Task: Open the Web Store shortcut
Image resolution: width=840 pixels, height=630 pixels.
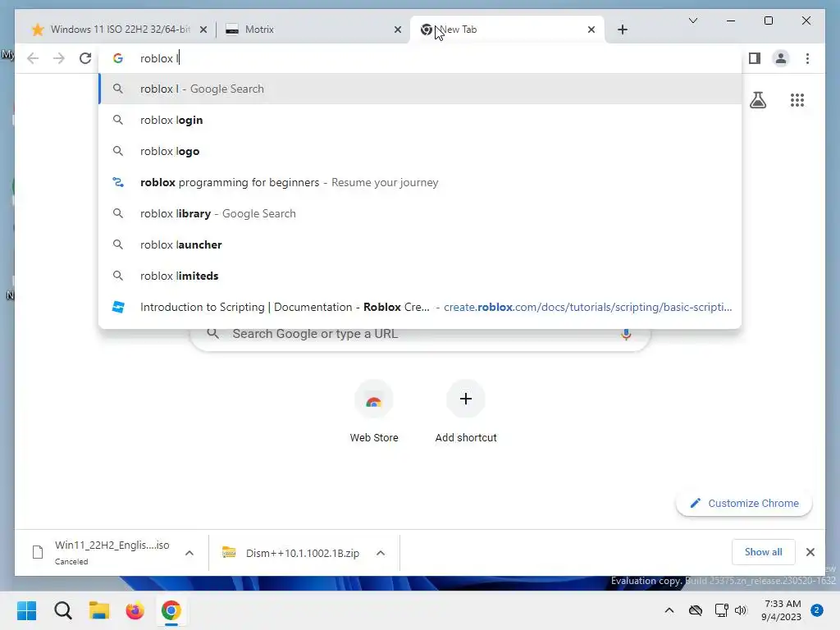Action: pyautogui.click(x=374, y=412)
